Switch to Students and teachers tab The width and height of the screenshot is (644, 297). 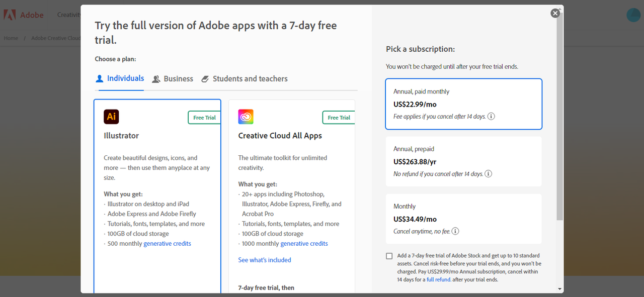click(x=245, y=79)
